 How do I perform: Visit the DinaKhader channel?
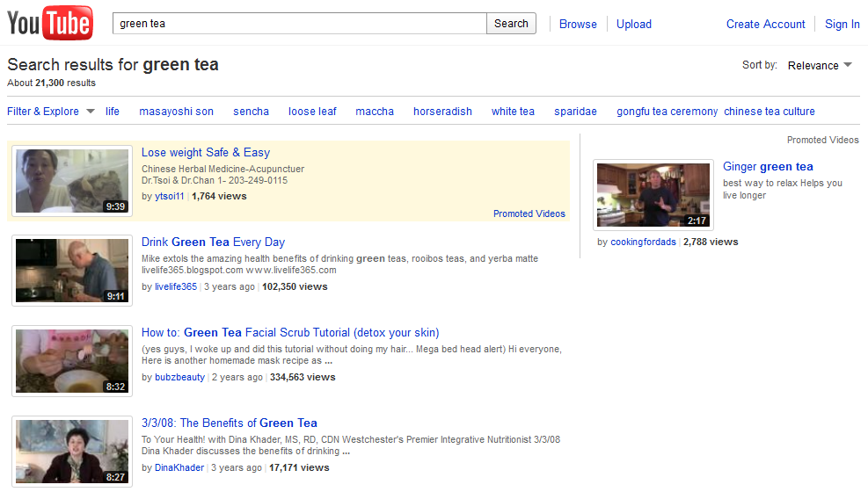179,467
